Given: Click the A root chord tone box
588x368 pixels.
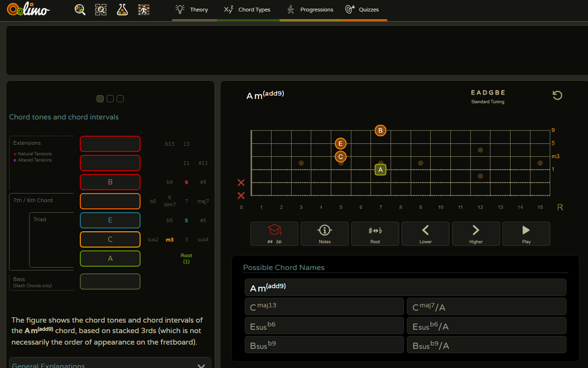Looking at the screenshot, I should click(110, 259).
